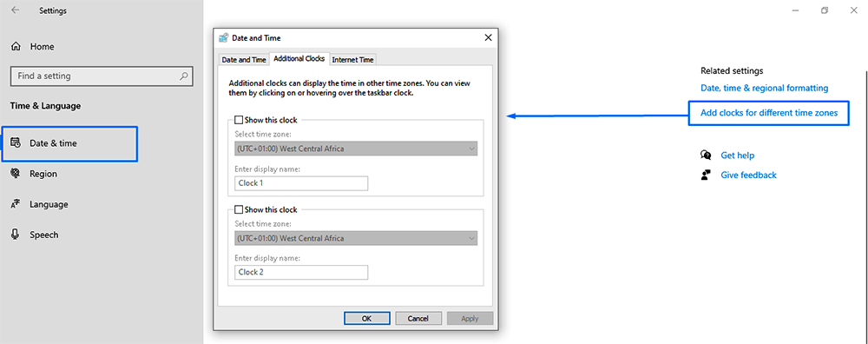Screen dimensions: 868x344
Task: Click the Time & Language heading
Action: (x=45, y=106)
